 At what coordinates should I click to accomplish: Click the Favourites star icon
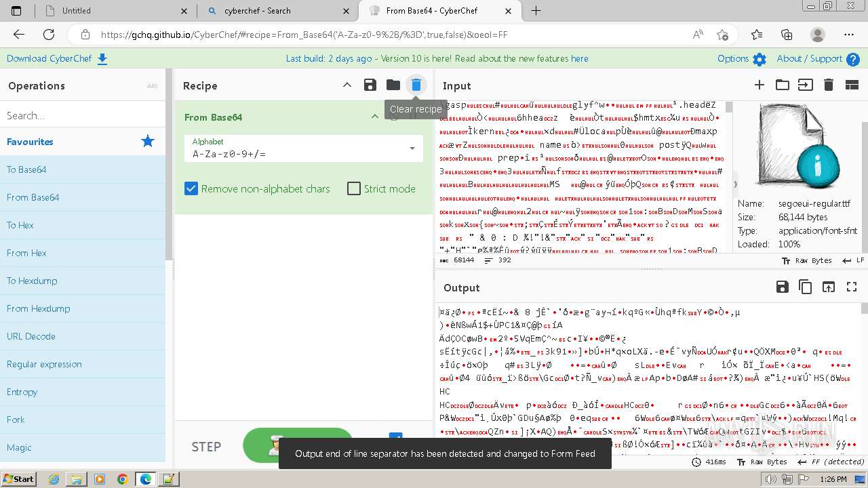pos(148,142)
